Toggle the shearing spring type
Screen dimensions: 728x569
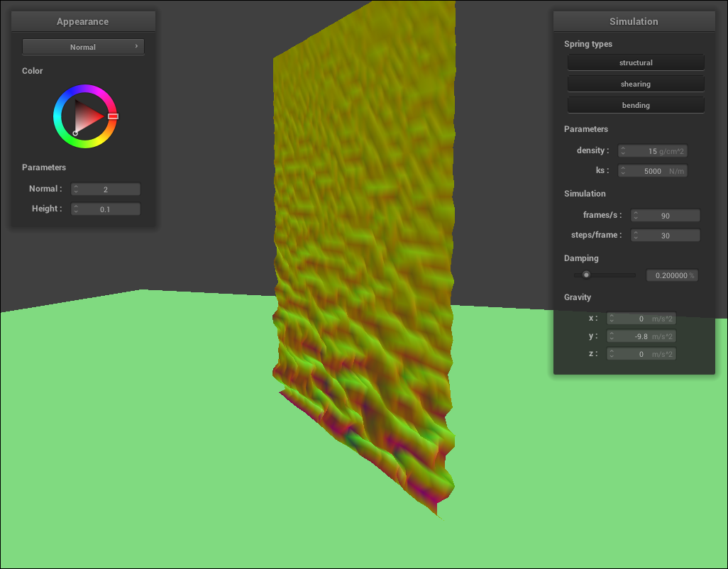coord(636,84)
